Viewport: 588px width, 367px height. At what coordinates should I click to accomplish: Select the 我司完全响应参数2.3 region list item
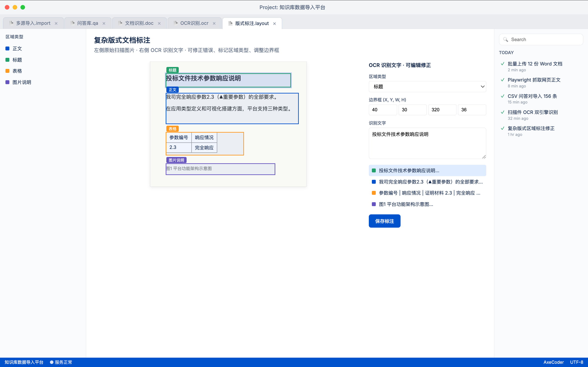click(427, 182)
